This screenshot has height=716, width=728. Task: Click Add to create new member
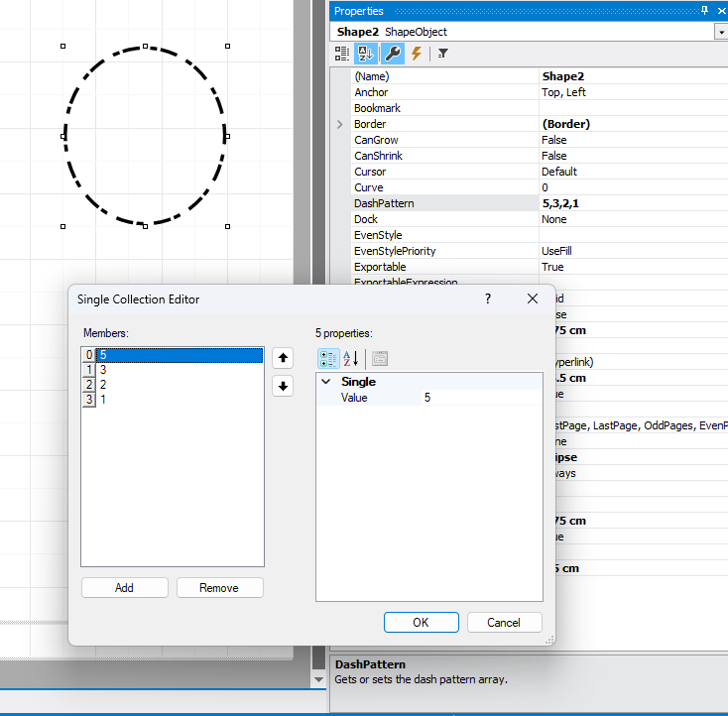(x=124, y=587)
